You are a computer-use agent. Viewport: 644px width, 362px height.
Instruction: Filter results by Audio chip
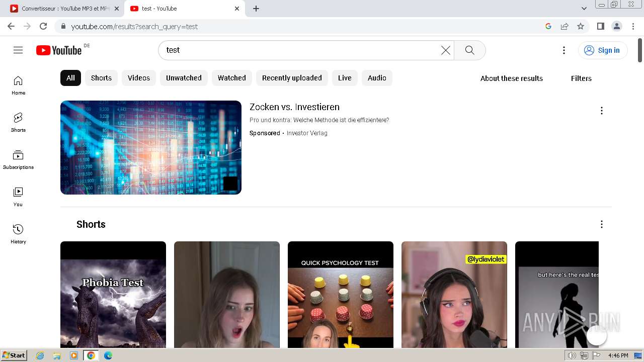(x=377, y=78)
